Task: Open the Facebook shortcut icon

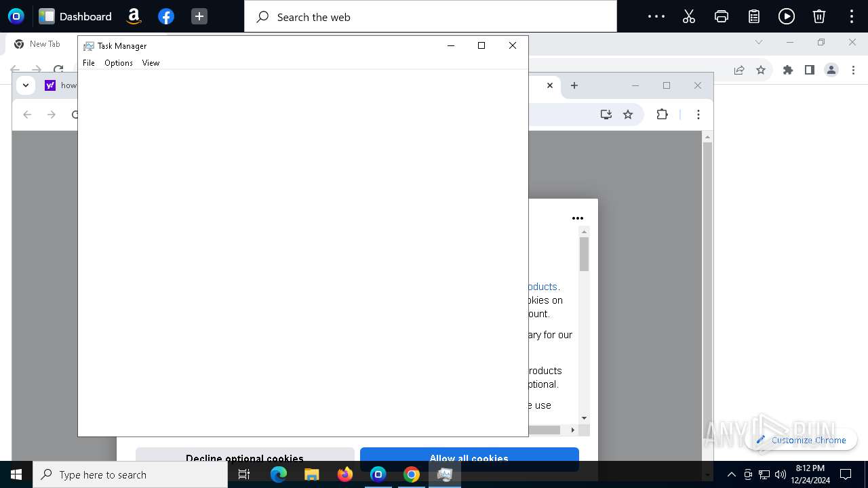Action: (166, 16)
